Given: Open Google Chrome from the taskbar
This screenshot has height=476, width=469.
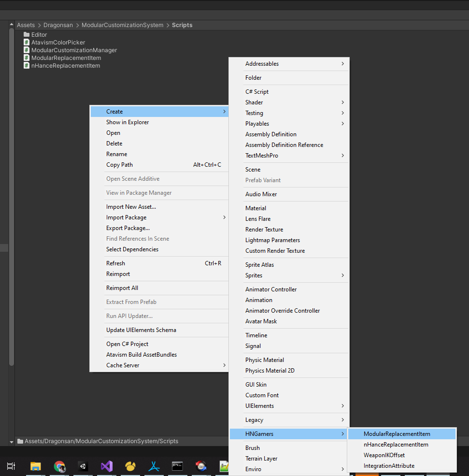Looking at the screenshot, I should (59, 466).
